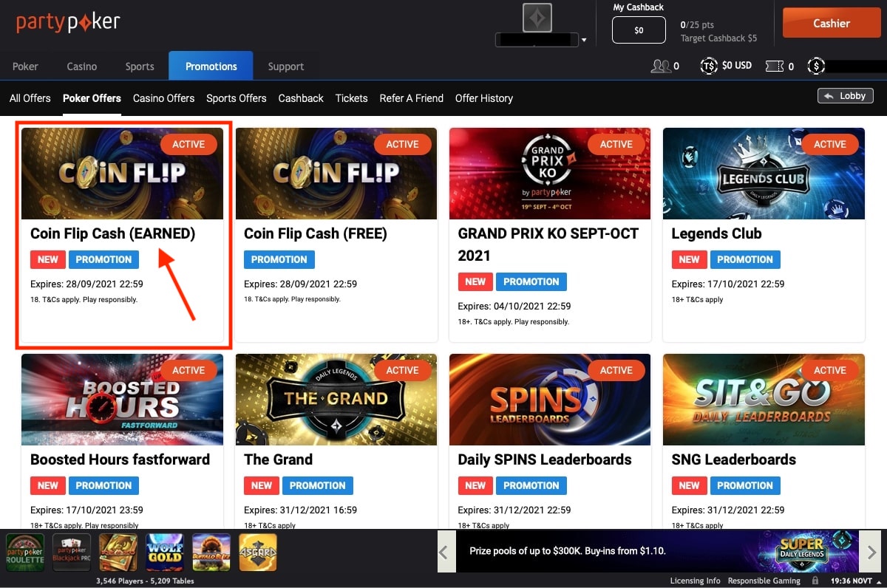Show Sports Offers

pyautogui.click(x=237, y=98)
